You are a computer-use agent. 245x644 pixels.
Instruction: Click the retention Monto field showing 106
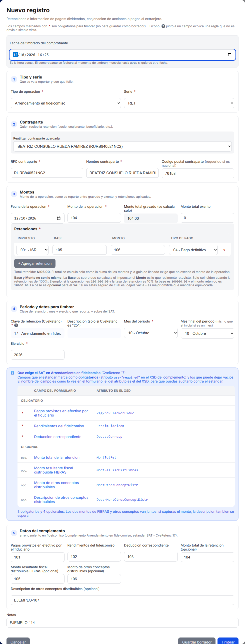click(138, 250)
